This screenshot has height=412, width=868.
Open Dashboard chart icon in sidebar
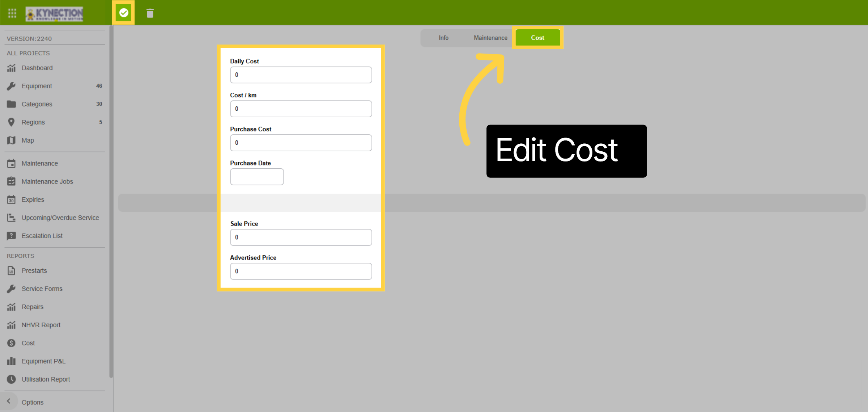pyautogui.click(x=12, y=68)
